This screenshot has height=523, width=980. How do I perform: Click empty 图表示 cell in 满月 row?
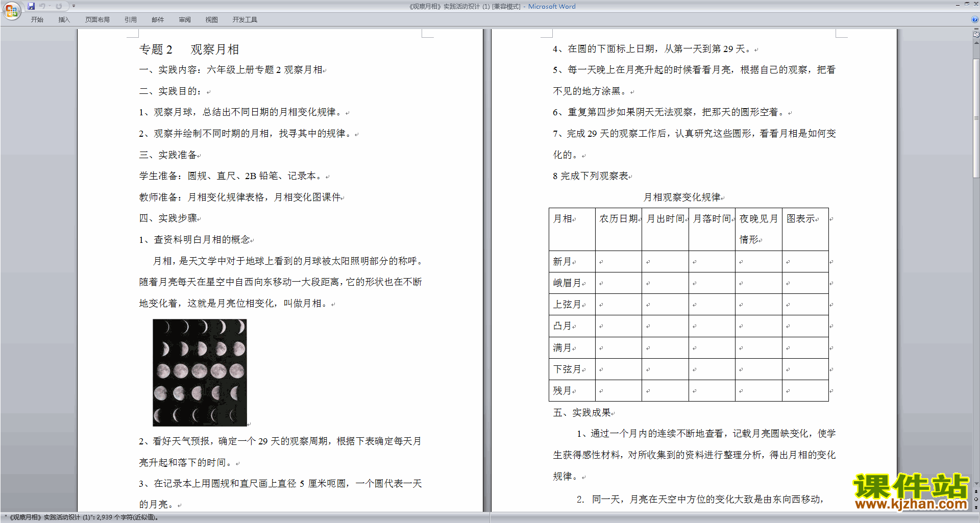tap(805, 347)
